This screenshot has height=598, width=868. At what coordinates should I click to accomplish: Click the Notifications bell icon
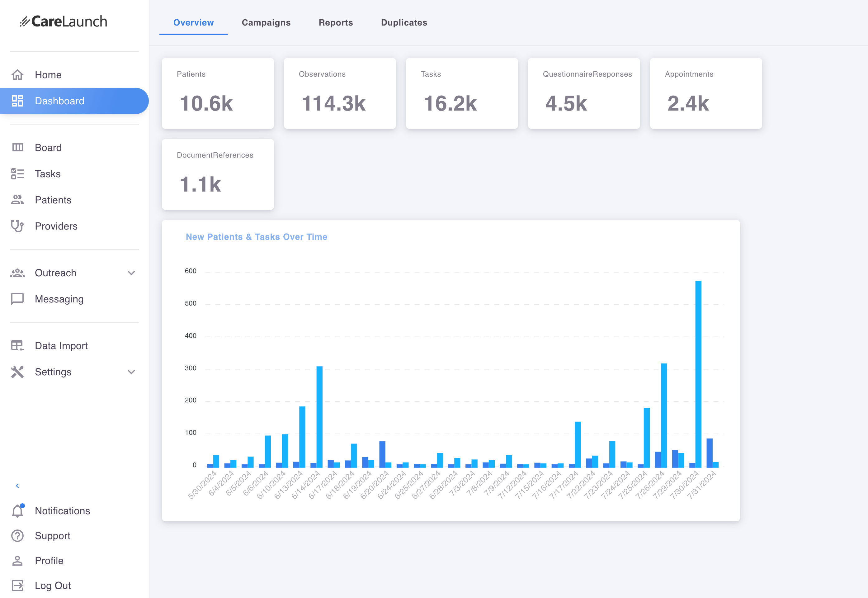click(x=18, y=510)
